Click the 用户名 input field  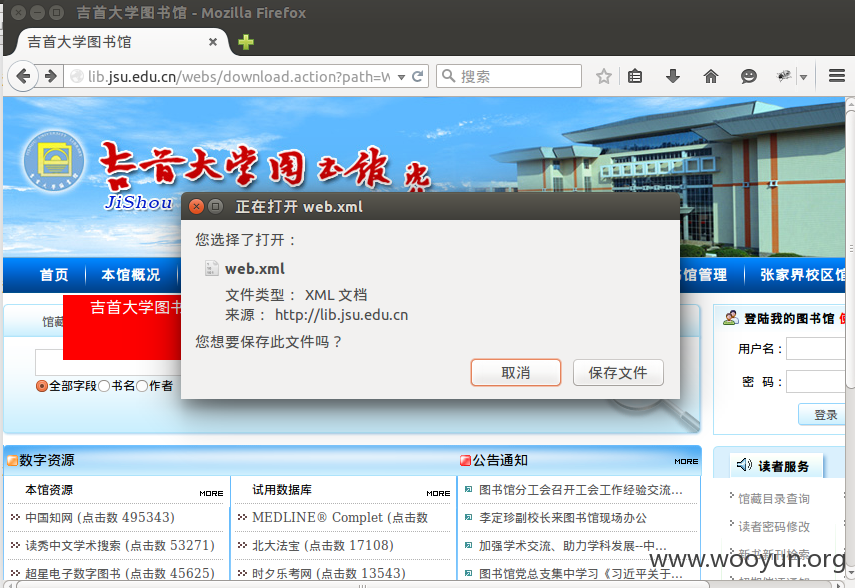point(816,349)
